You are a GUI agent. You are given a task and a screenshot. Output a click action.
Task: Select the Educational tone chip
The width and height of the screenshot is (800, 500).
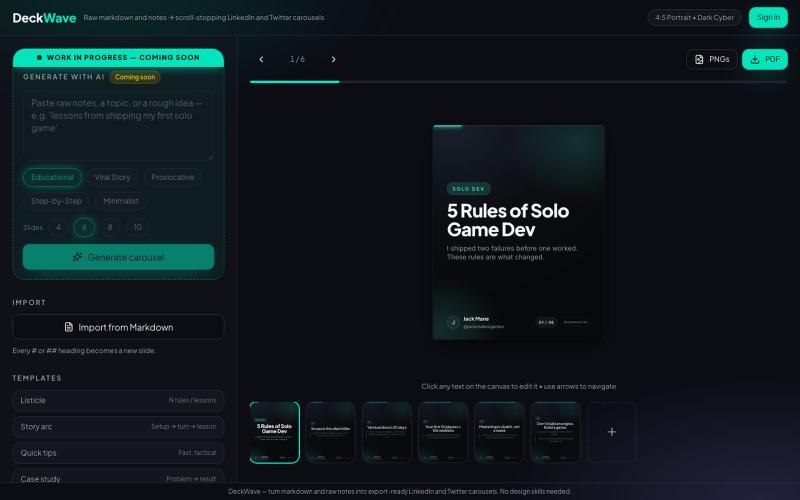point(53,177)
